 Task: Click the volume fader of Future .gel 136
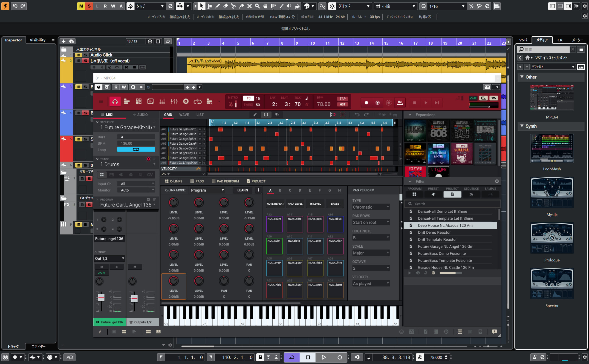pos(101,298)
